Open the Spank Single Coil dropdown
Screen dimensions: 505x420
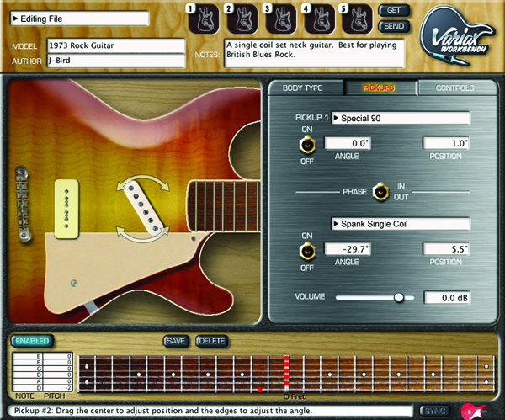pos(401,224)
